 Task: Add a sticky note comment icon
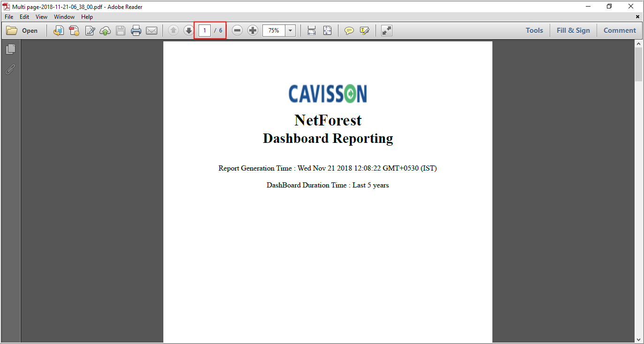[x=349, y=31]
